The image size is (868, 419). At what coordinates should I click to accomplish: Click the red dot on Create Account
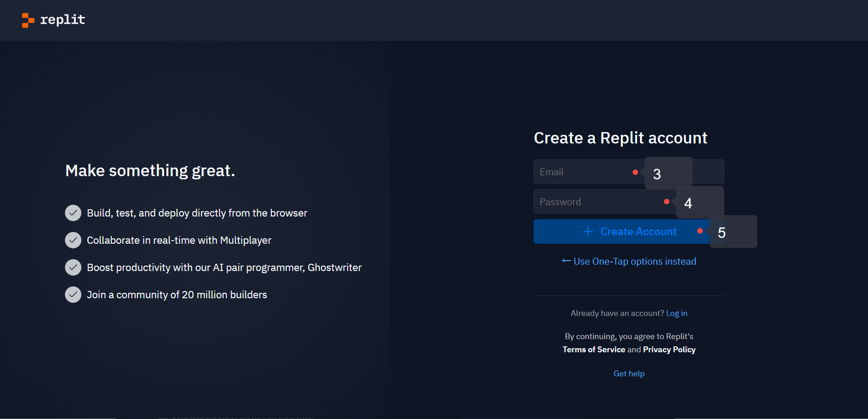[x=700, y=231]
